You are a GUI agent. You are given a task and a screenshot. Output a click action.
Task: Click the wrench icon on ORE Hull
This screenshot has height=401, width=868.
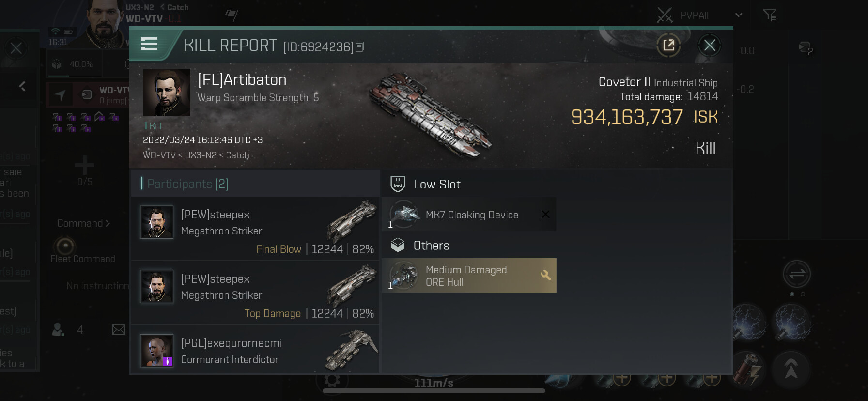546,275
